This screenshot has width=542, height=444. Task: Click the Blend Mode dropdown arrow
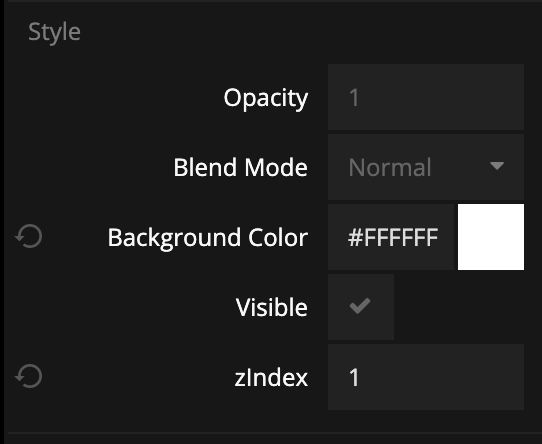click(497, 166)
